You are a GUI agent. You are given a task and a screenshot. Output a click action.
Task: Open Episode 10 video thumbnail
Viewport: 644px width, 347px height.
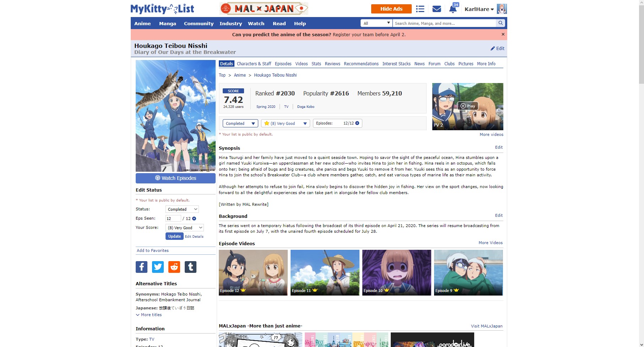397,272
